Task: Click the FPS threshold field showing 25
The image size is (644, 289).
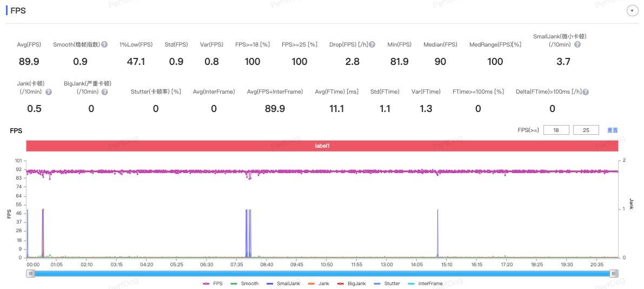Action: point(586,130)
